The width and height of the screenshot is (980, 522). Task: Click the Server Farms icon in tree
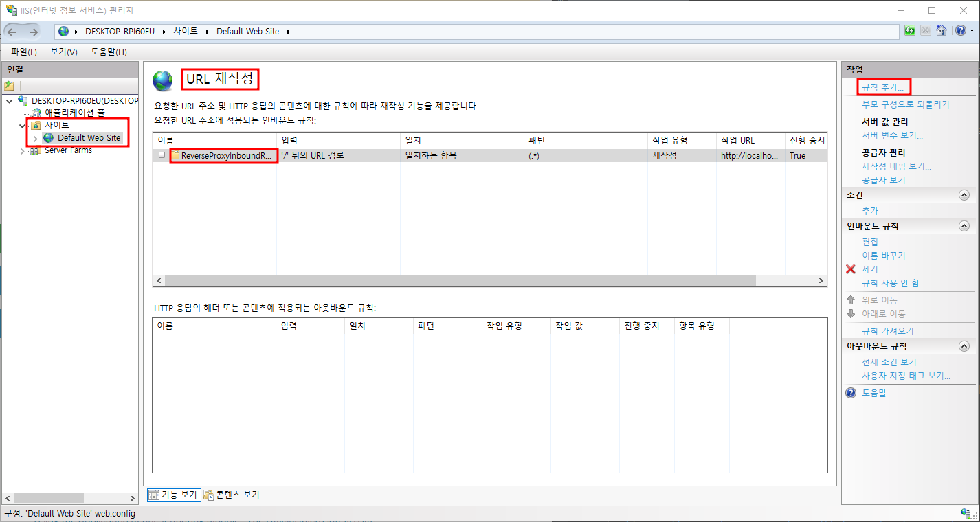click(36, 150)
